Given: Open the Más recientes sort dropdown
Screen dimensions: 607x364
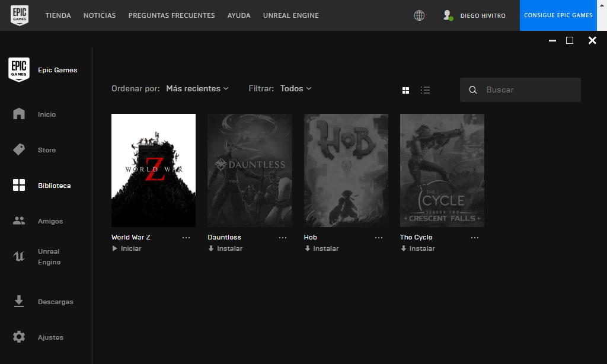Looking at the screenshot, I should click(x=197, y=88).
